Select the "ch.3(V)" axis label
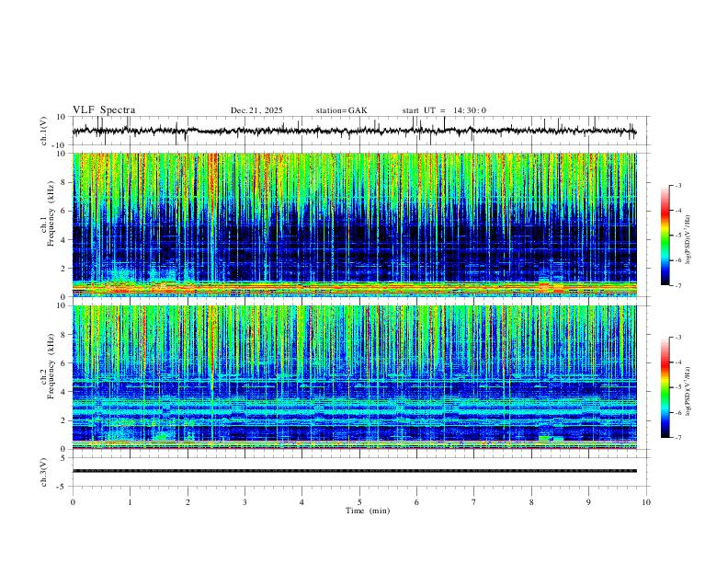The image size is (728, 563). [x=44, y=473]
